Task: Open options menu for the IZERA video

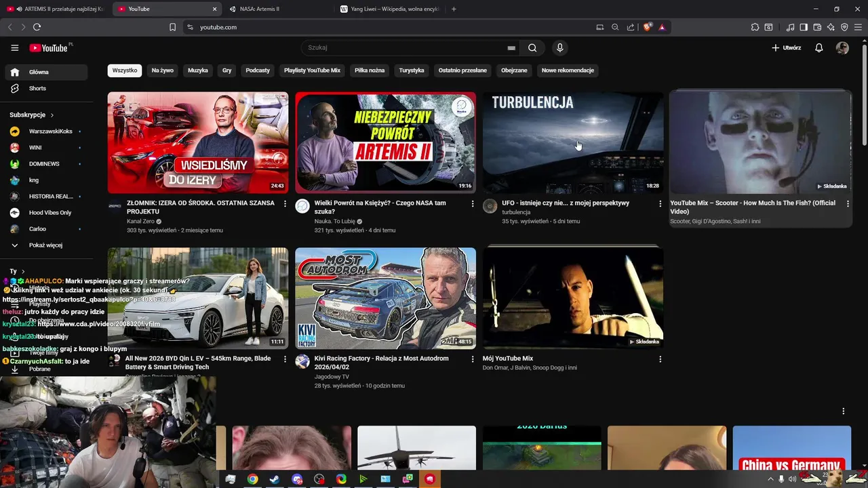Action: coord(285,203)
